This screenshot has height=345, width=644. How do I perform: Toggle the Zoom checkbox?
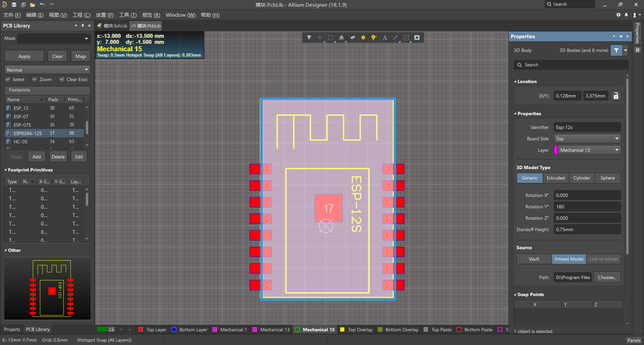[x=35, y=79]
